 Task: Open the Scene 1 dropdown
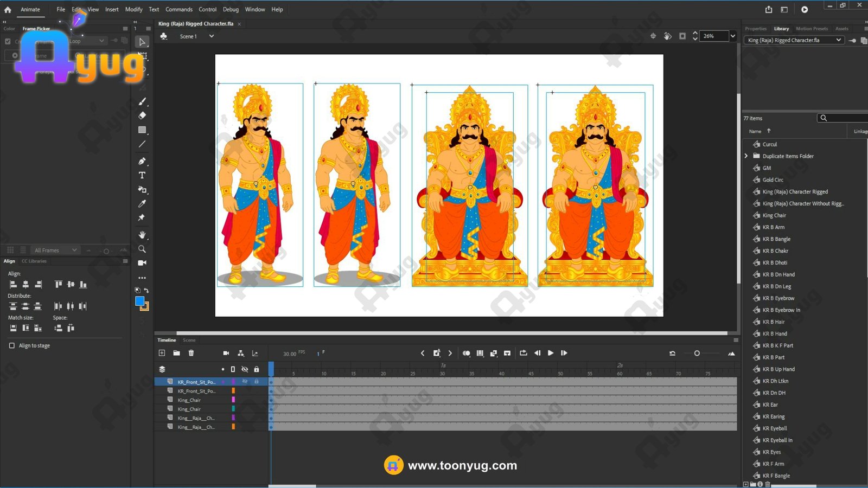tap(212, 36)
